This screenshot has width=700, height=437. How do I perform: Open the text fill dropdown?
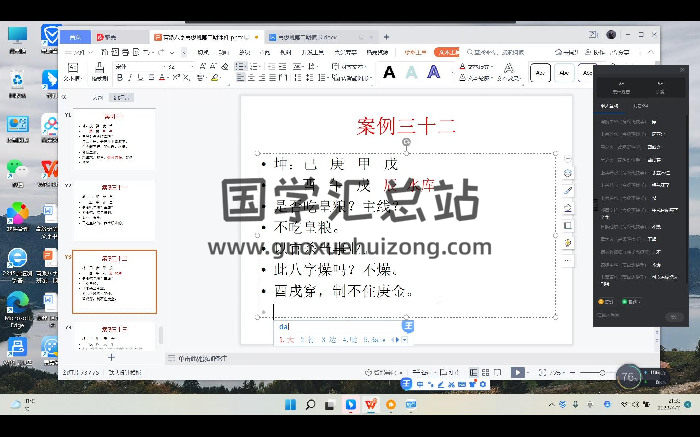click(x=477, y=67)
